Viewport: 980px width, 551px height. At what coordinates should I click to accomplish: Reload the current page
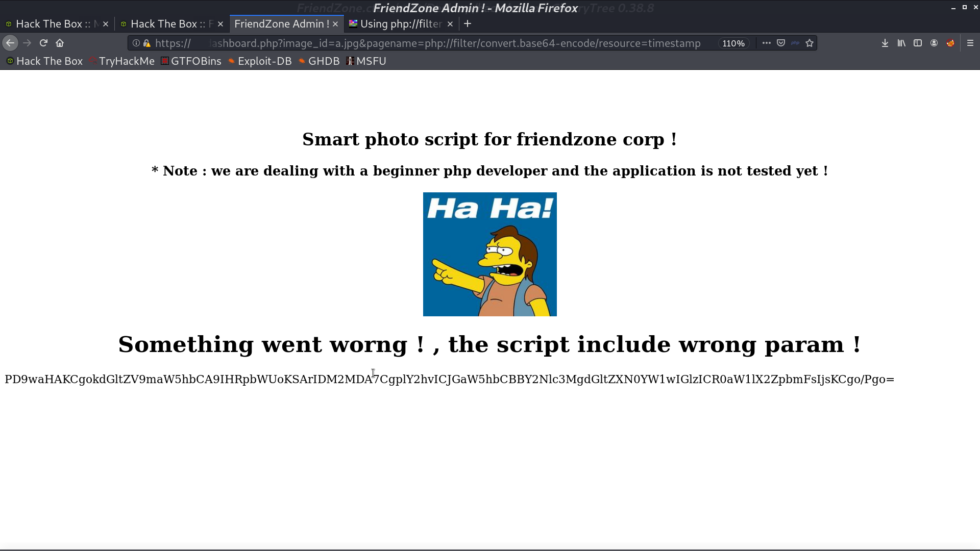click(x=43, y=43)
